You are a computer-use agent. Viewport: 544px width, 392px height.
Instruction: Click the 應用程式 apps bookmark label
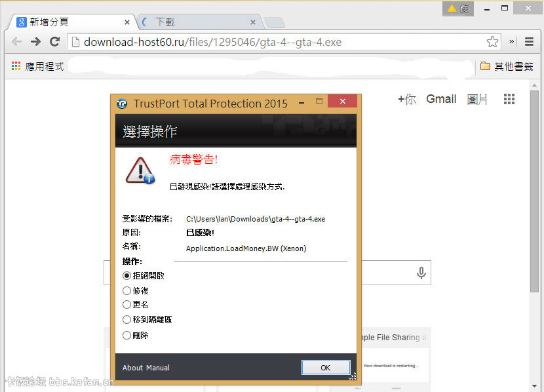point(45,66)
